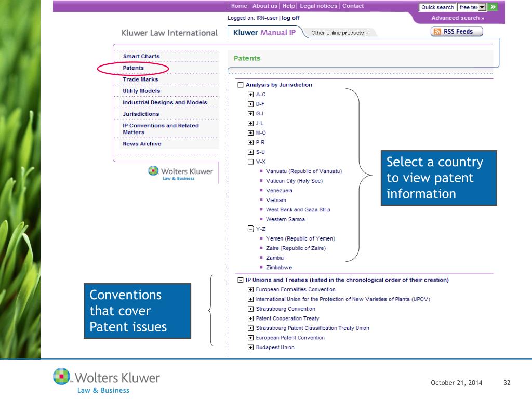Go to Home in top menu

point(239,6)
